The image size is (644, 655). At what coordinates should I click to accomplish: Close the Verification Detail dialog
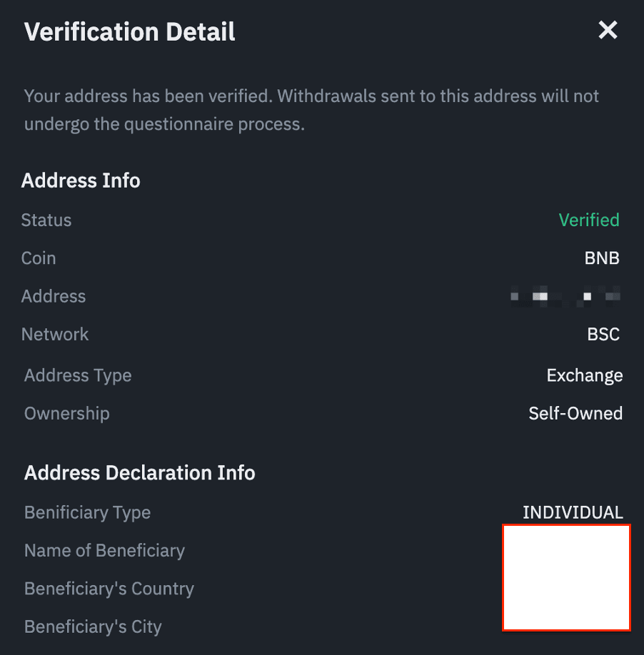pos(608,30)
